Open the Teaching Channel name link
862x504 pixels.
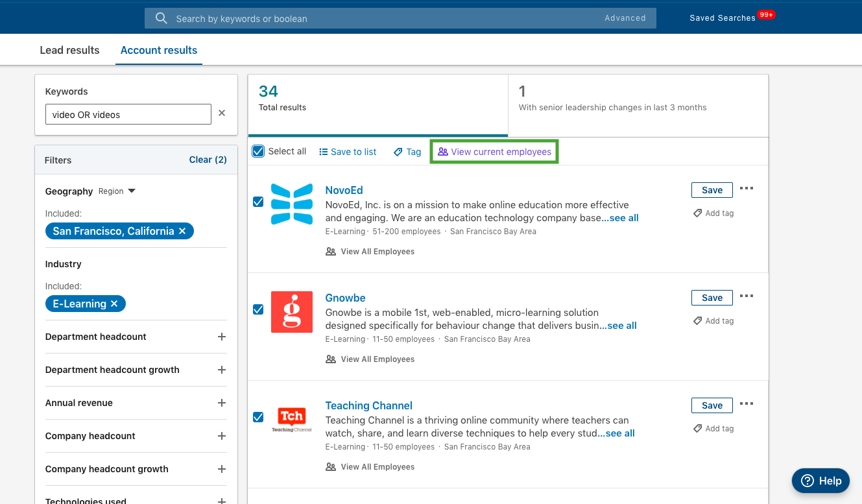[368, 405]
